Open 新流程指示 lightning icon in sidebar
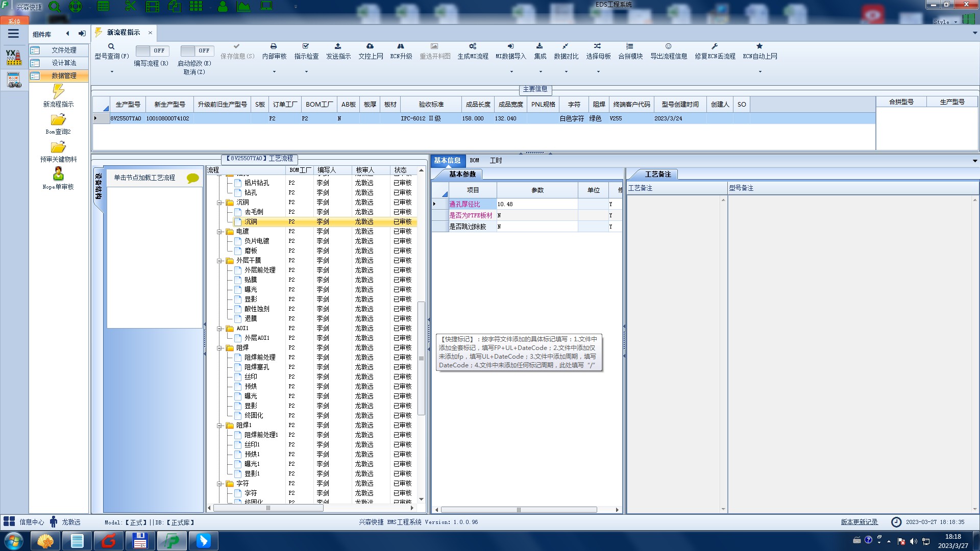980x551 pixels. coord(58,92)
